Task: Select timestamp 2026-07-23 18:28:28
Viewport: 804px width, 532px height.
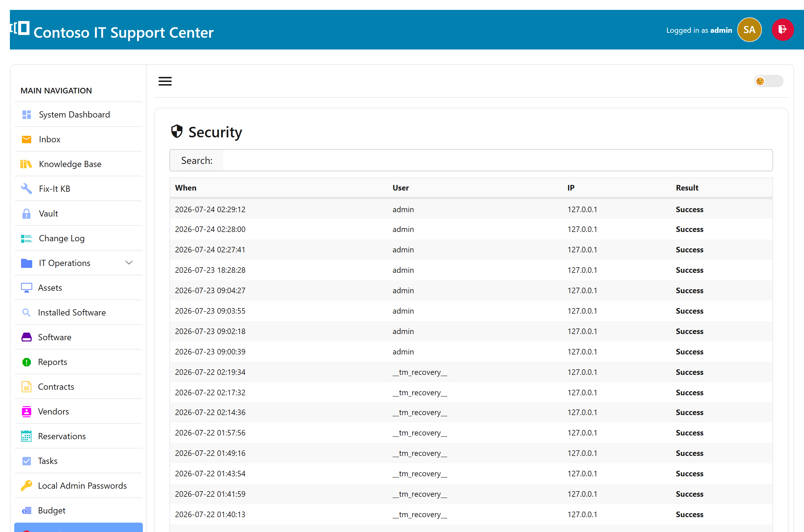Action: coord(210,270)
